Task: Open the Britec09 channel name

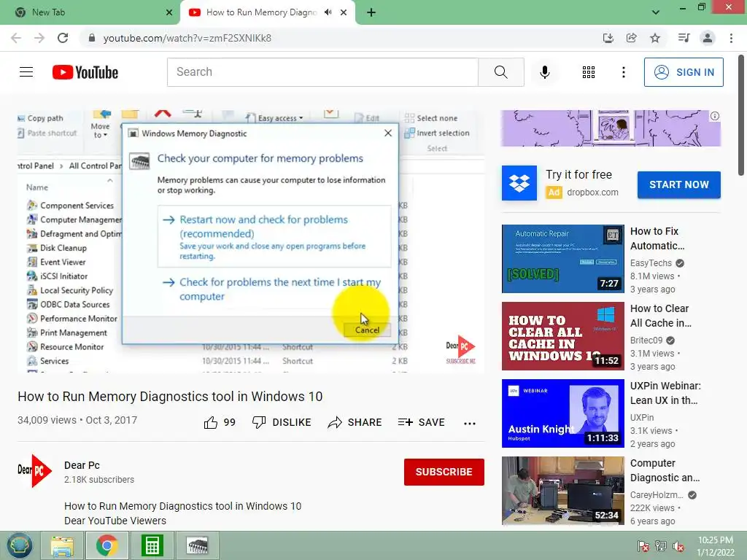Action: pos(646,340)
